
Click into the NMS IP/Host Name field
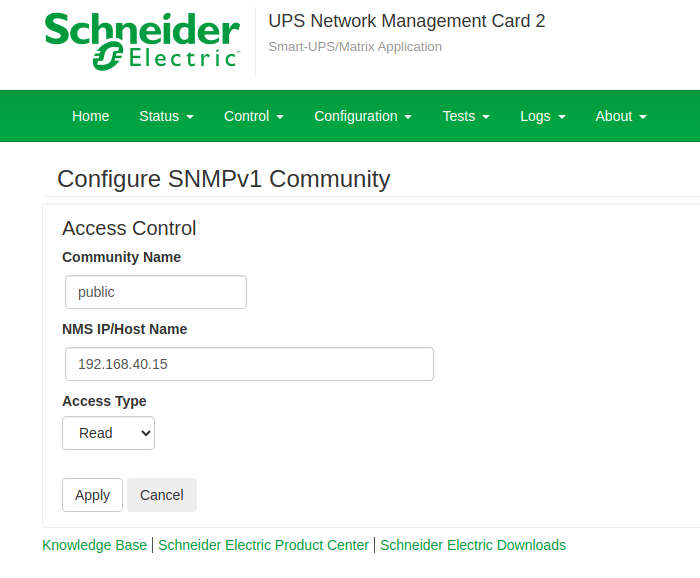(x=249, y=364)
